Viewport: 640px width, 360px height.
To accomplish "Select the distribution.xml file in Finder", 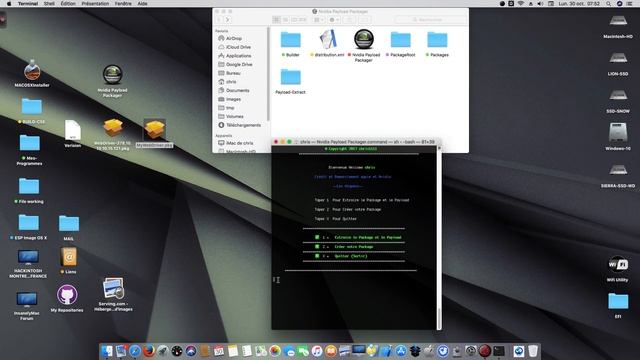I will 328,40.
